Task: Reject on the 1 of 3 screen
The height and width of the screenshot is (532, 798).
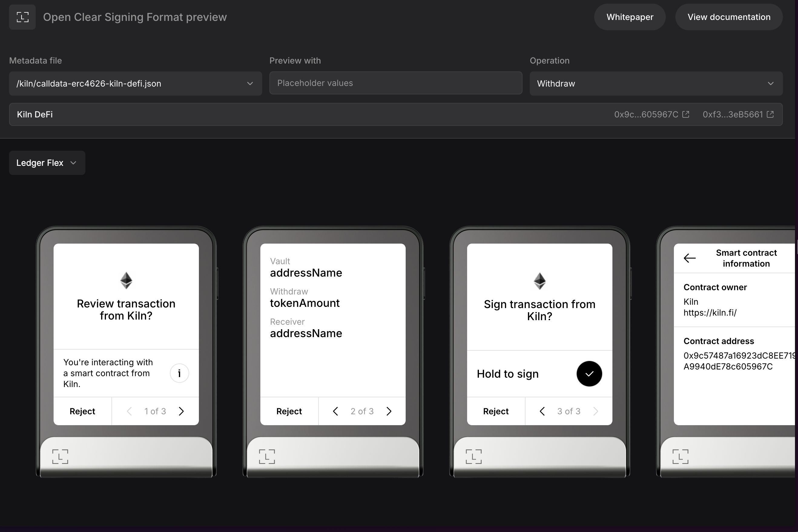Action: (82, 411)
